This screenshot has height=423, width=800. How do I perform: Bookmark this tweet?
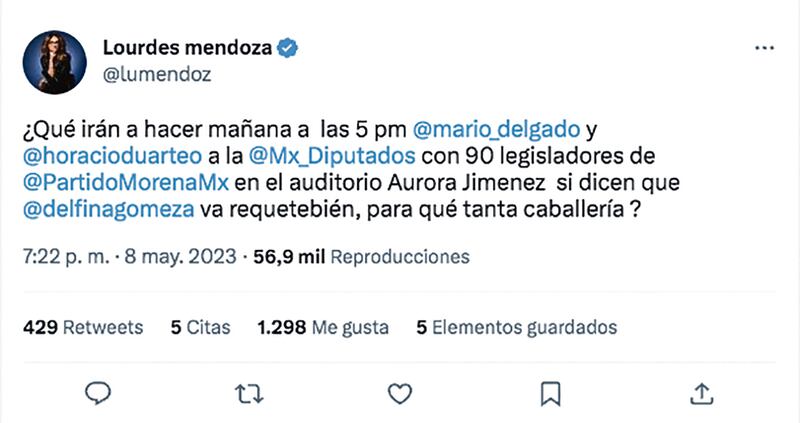(x=550, y=392)
